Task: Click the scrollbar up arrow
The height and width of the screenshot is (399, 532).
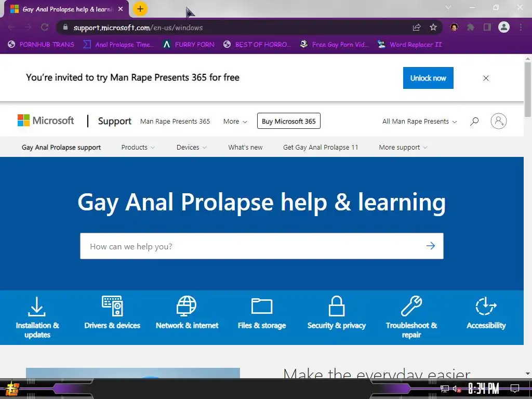Action: click(x=528, y=59)
